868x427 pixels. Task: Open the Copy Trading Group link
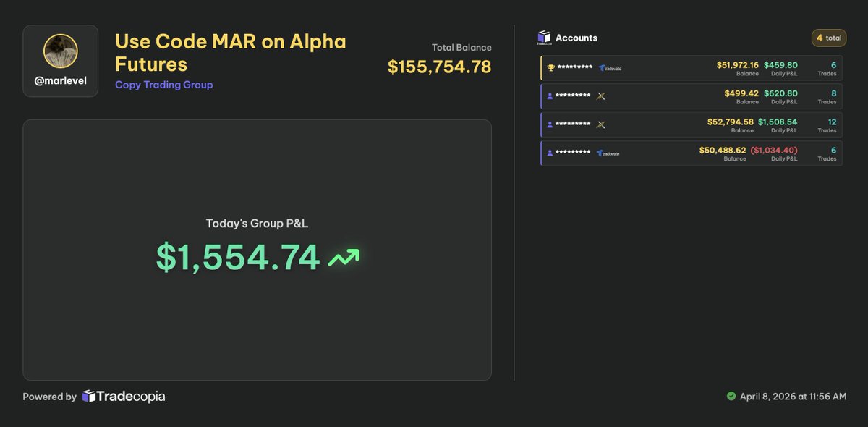[x=164, y=85]
